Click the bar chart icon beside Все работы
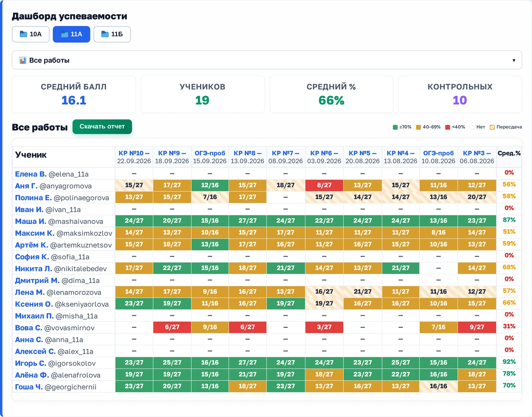 coord(23,60)
